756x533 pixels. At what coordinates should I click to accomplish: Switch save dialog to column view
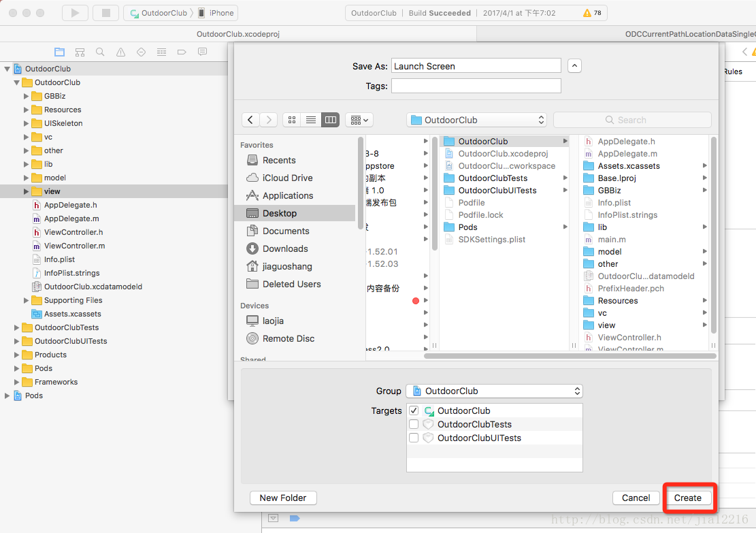click(x=330, y=120)
